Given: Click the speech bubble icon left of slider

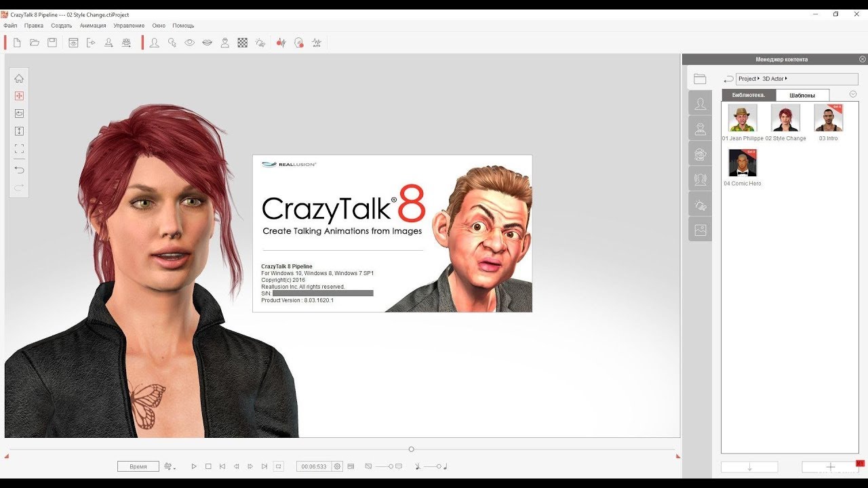Looking at the screenshot, I should [368, 466].
